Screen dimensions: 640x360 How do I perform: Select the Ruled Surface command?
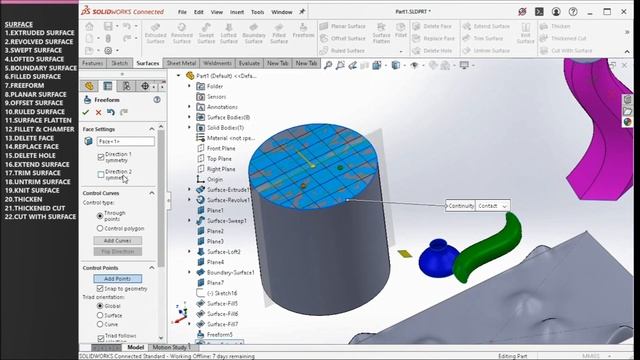pos(343,51)
